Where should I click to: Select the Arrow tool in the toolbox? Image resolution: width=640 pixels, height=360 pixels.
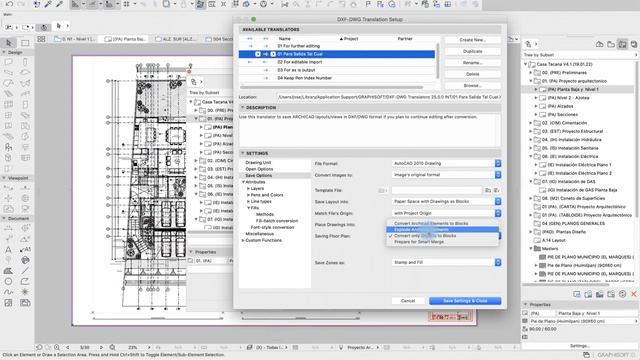[x=9, y=43]
